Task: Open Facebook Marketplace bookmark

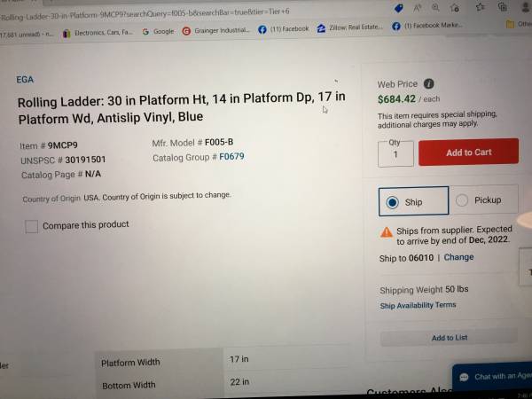Action: click(427, 26)
